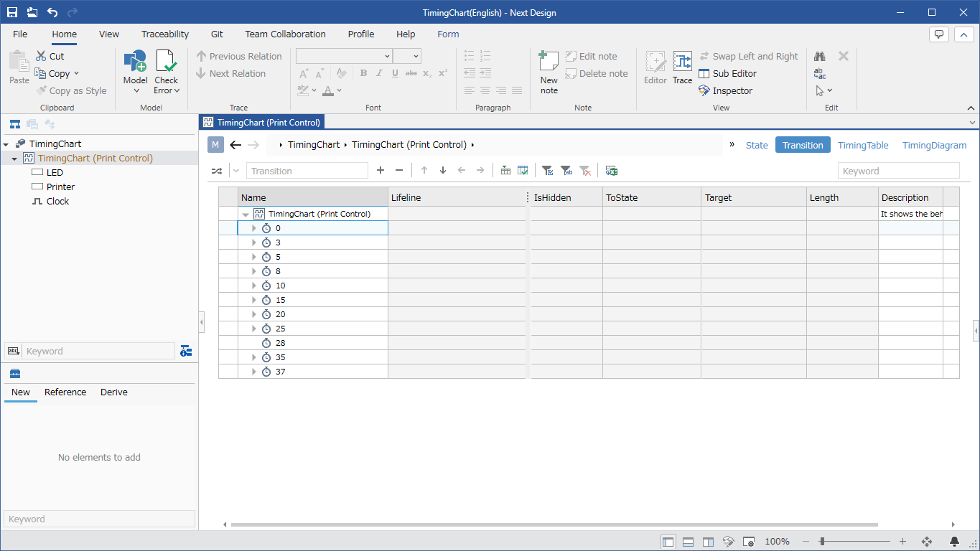Click the minus remove row button
Screen dimensions: 980x551
click(x=399, y=170)
